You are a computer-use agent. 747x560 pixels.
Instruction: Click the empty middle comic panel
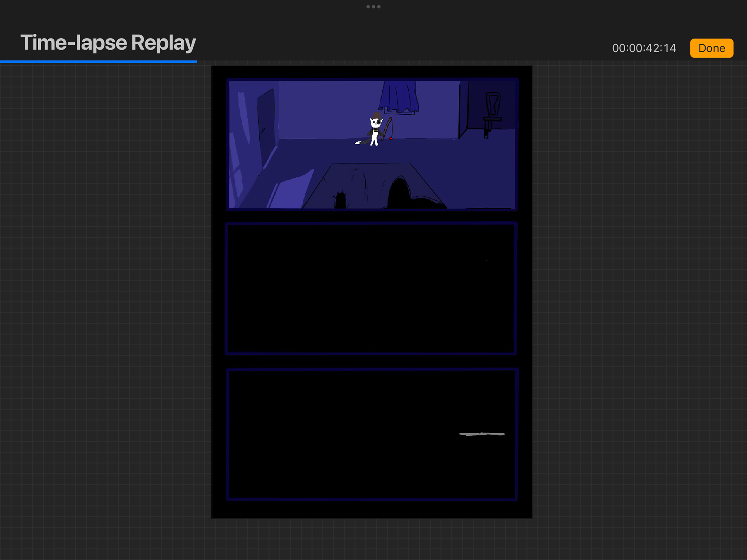pyautogui.click(x=371, y=289)
